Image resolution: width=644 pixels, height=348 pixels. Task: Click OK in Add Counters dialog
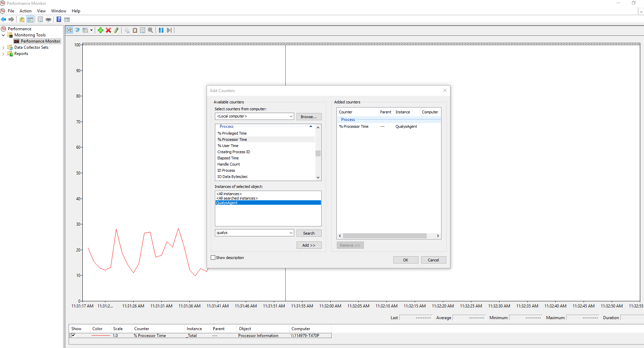tap(405, 260)
